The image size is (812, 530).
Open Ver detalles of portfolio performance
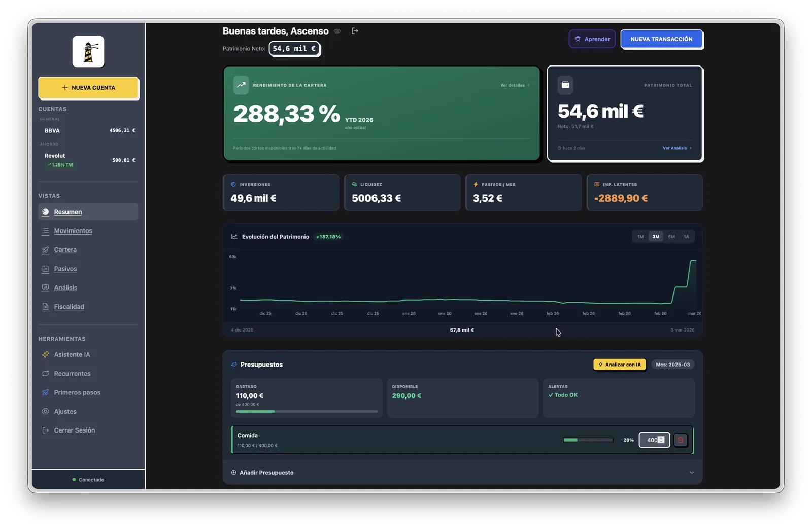[x=515, y=85]
